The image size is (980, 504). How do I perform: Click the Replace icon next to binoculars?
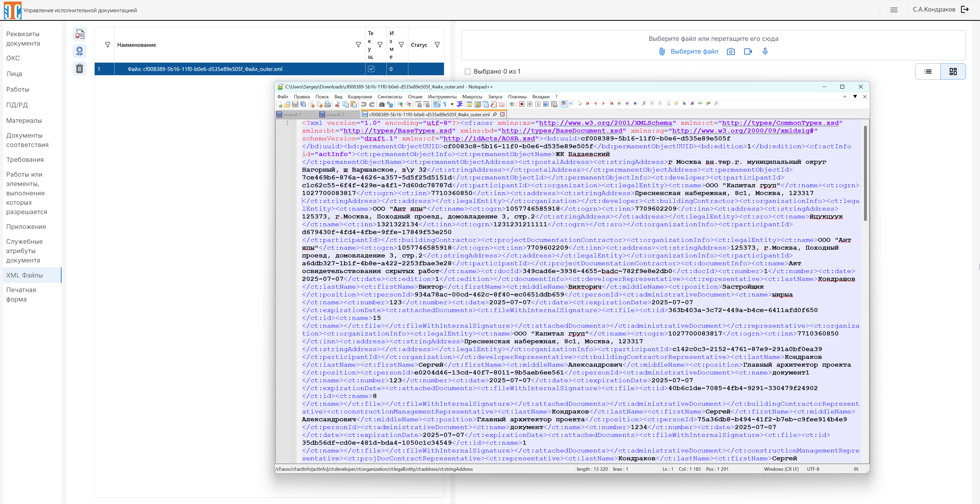(x=390, y=104)
